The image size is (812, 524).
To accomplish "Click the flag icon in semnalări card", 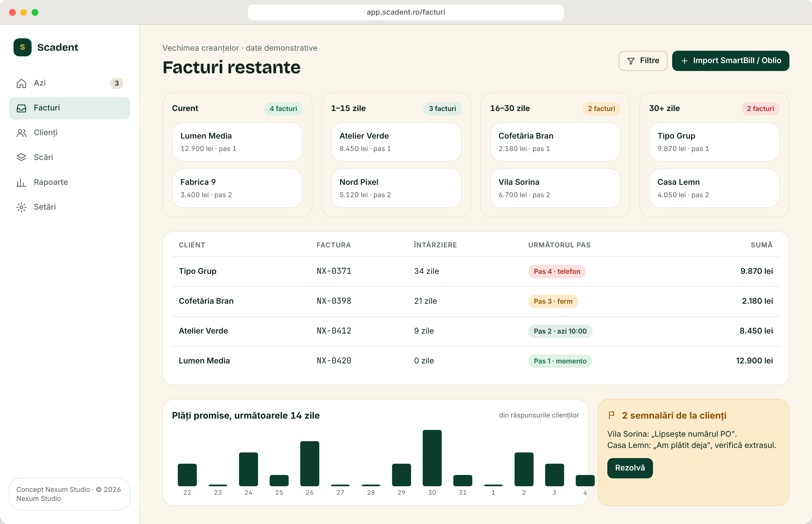I will (612, 416).
